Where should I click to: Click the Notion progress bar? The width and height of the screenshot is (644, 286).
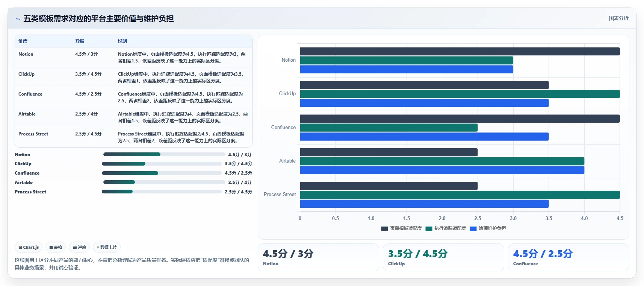(164, 154)
